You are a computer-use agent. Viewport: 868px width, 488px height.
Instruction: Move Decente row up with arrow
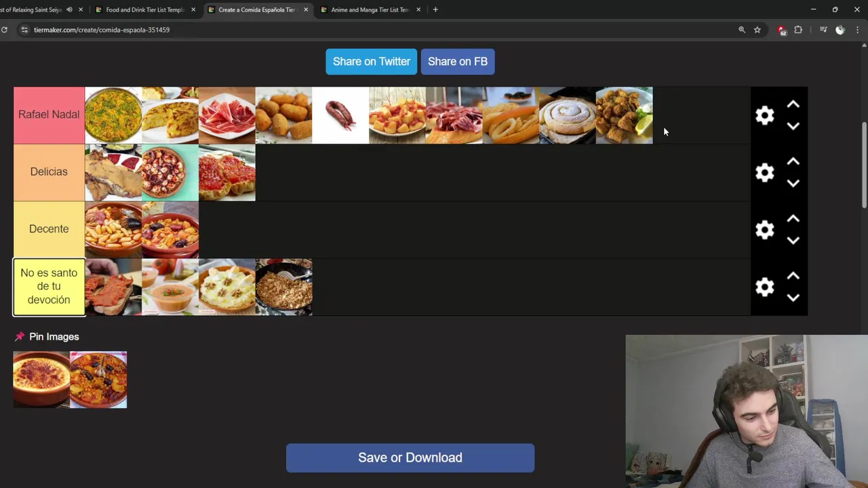tap(793, 219)
